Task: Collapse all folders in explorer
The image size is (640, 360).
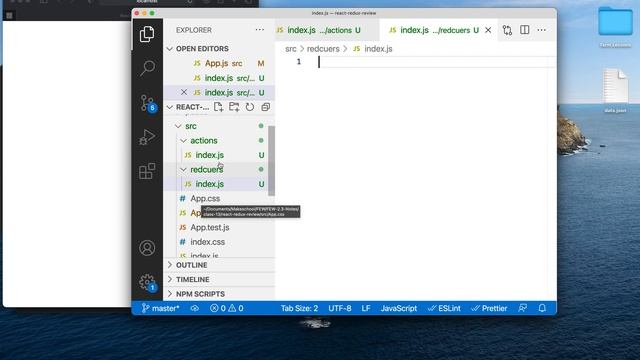Action: pyautogui.click(x=265, y=107)
